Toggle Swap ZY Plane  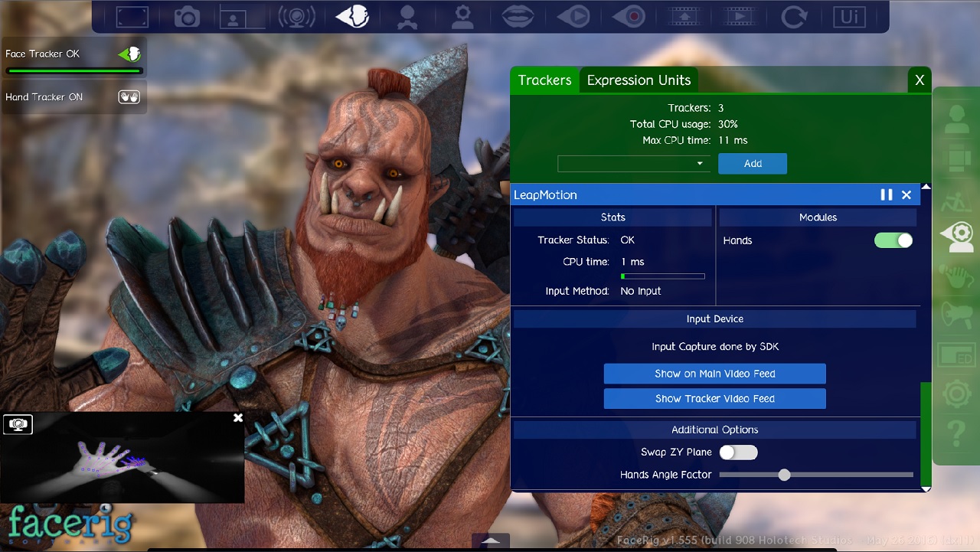[x=738, y=452]
